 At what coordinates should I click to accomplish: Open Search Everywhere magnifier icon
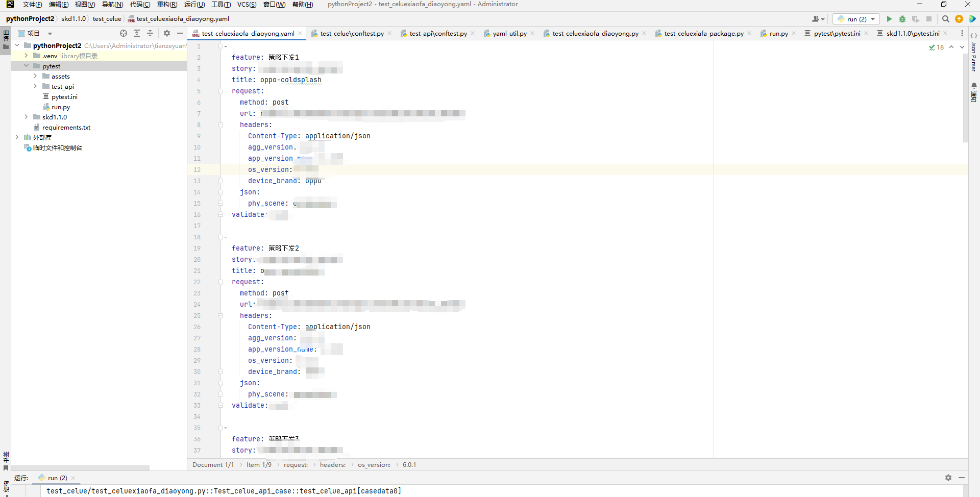[946, 19]
